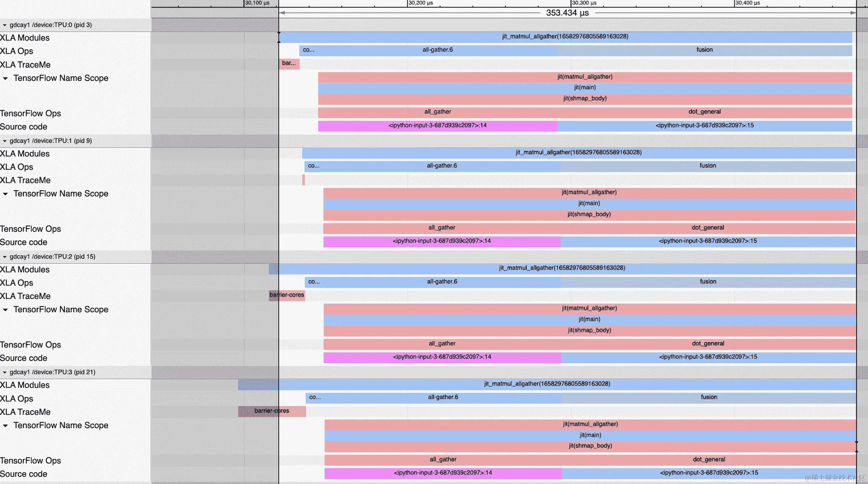Collapse TensorFlow Name Scope under TPU:3
Image resolution: width=868 pixels, height=484 pixels.
[5, 425]
